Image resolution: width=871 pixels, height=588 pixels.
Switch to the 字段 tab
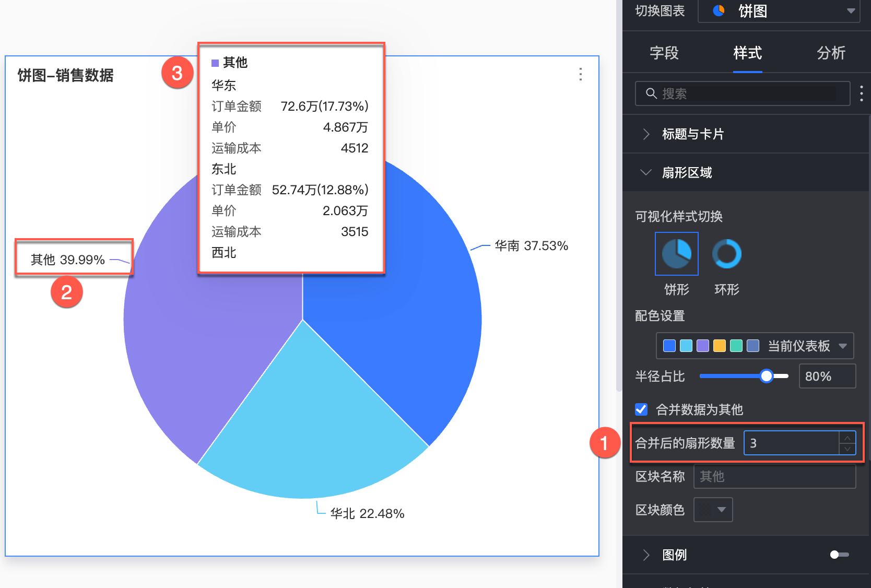tap(664, 53)
